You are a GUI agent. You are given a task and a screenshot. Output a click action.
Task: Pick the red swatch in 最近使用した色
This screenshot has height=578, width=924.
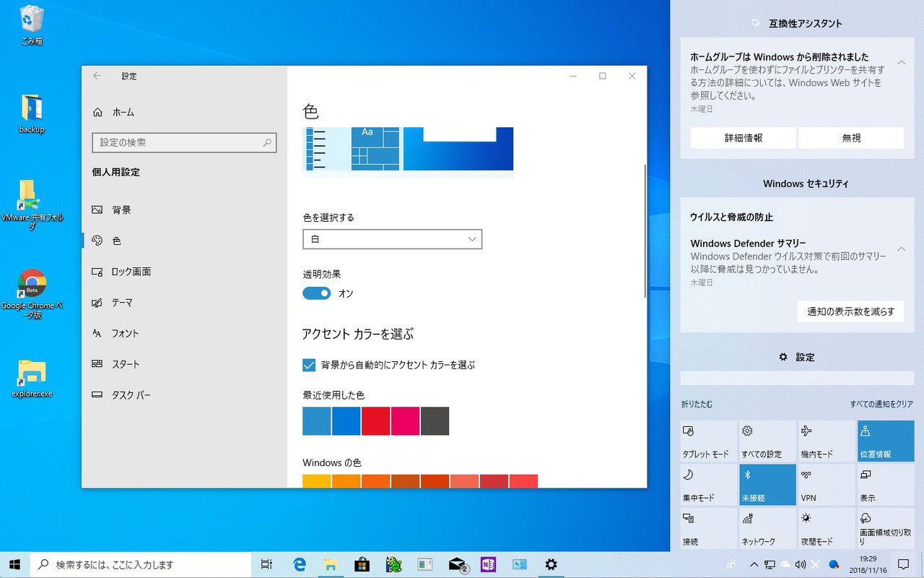pyautogui.click(x=375, y=421)
